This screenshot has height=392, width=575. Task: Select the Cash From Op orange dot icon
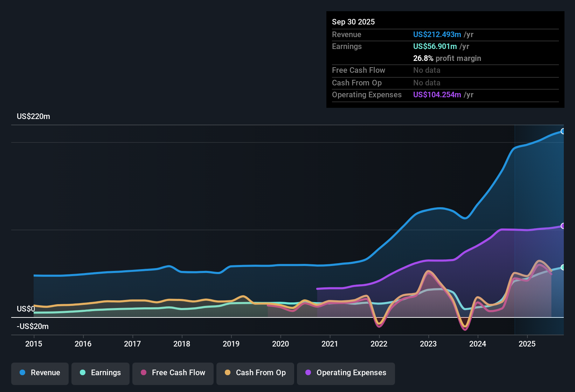(x=228, y=373)
